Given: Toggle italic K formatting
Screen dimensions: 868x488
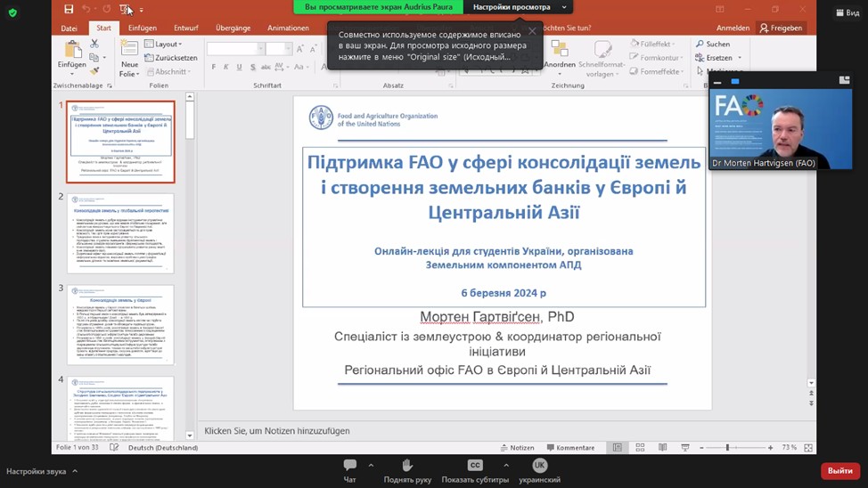Looking at the screenshot, I should pos(225,67).
